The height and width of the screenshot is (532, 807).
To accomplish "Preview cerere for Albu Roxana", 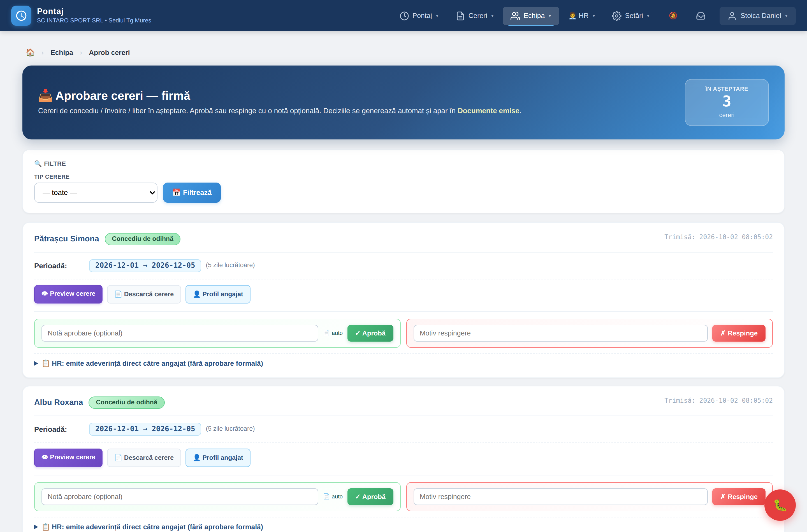I will coord(68,457).
